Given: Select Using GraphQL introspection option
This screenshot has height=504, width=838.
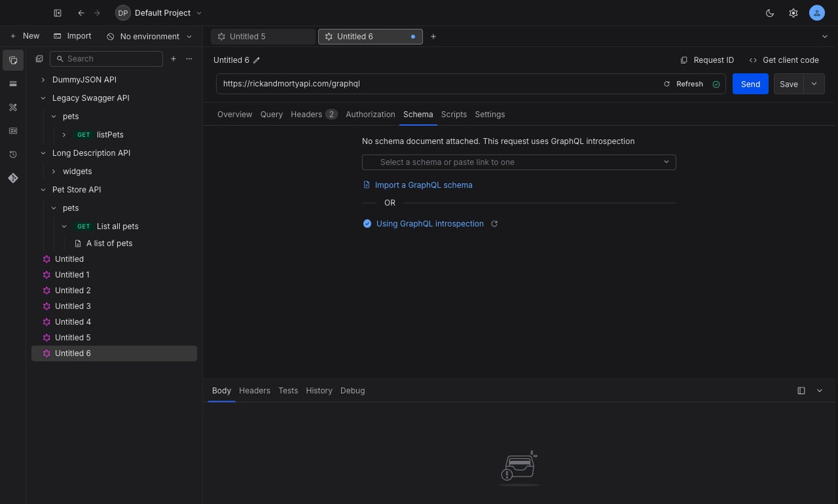Looking at the screenshot, I should [424, 224].
